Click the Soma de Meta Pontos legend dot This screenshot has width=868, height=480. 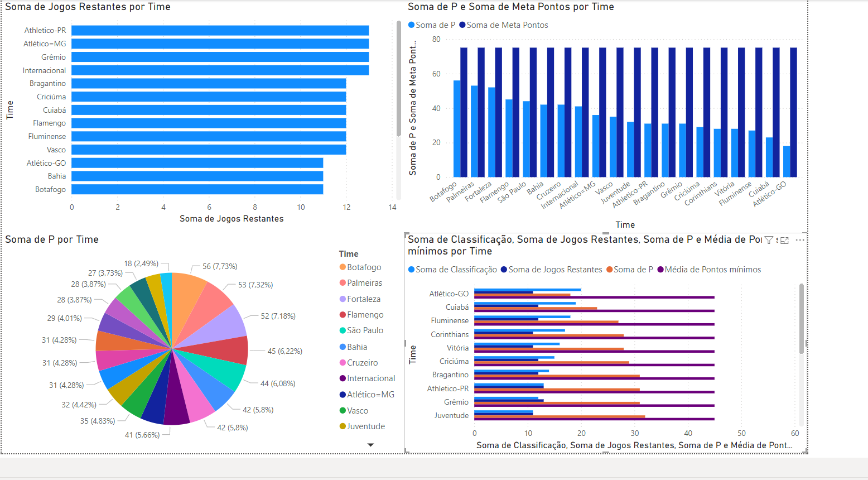[462, 25]
